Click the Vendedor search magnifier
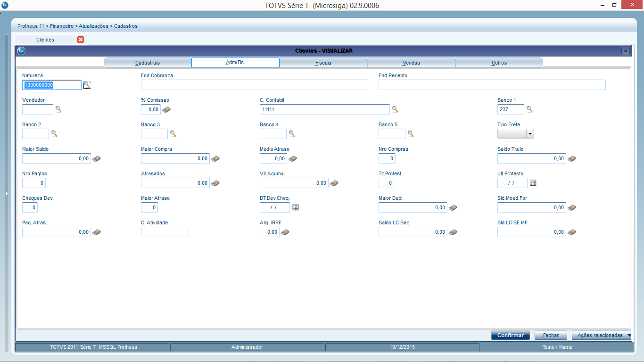Screen dimensions: 644x362 tap(58, 109)
